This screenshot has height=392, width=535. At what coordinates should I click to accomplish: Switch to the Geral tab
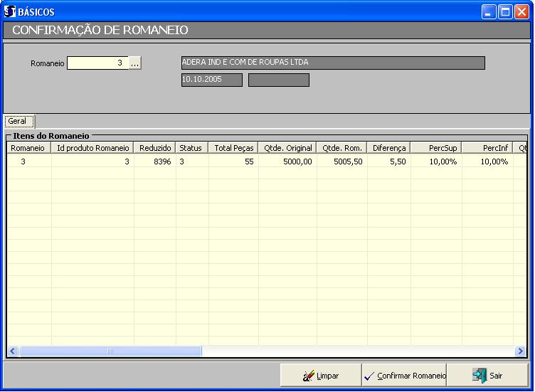tap(18, 122)
